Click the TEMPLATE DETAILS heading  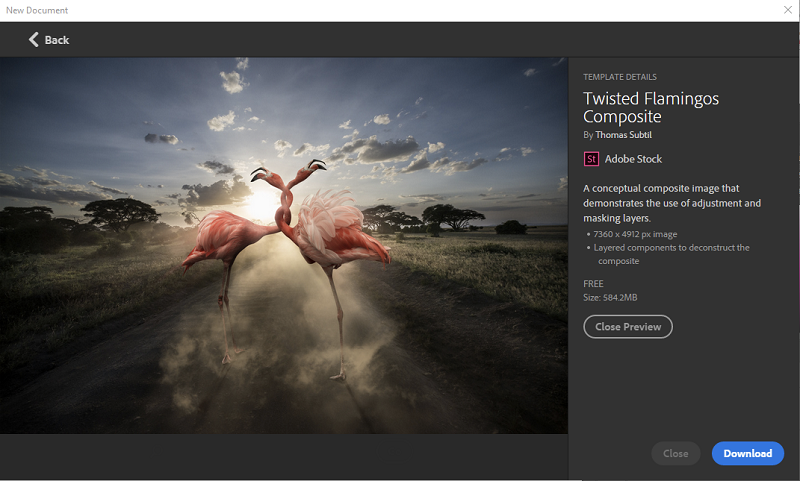coord(620,77)
